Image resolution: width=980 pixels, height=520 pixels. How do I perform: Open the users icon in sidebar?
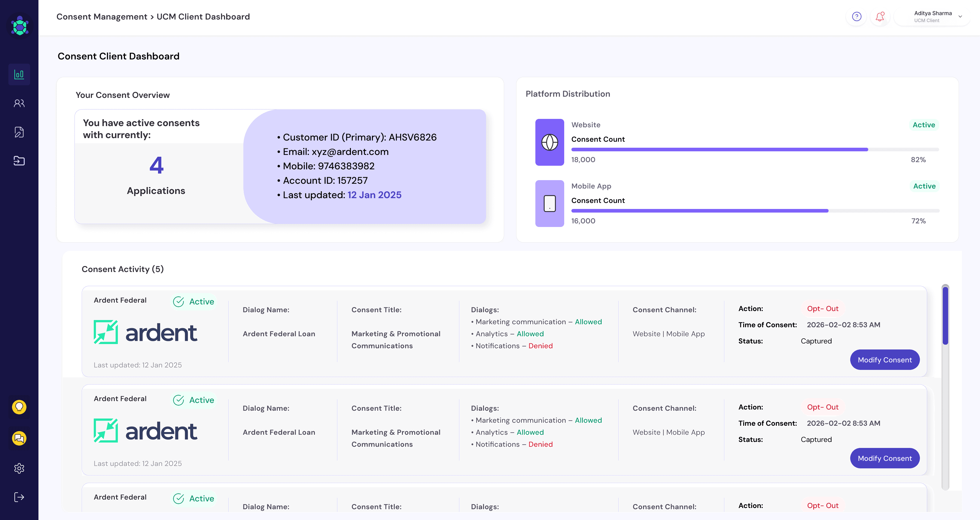[19, 103]
